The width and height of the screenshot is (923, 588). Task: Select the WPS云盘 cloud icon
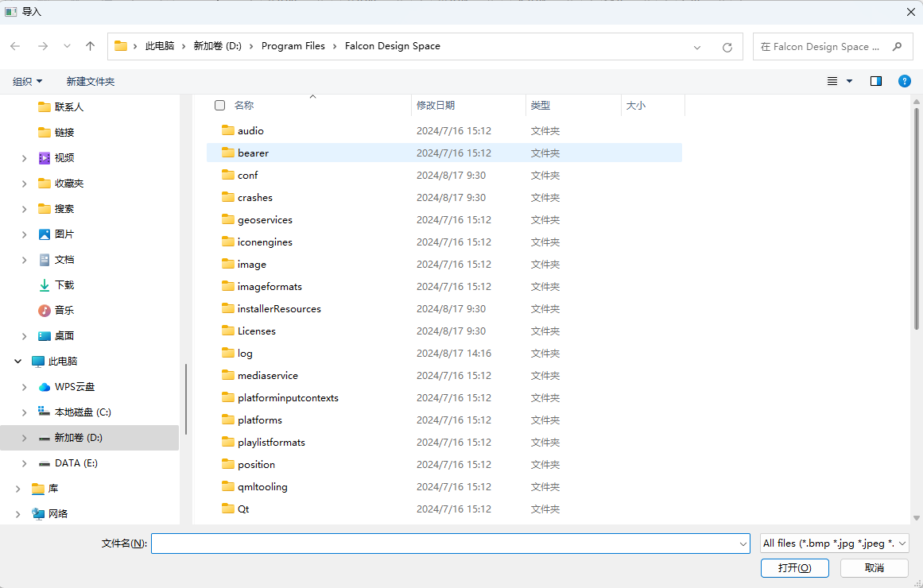(45, 387)
